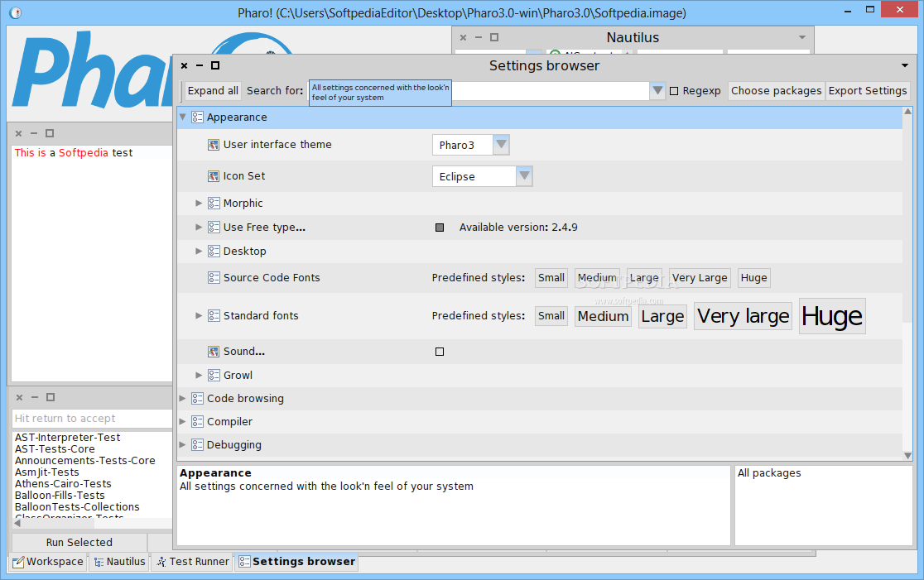The image size is (924, 580).
Task: Click the Desktop group icon
Action: click(214, 252)
